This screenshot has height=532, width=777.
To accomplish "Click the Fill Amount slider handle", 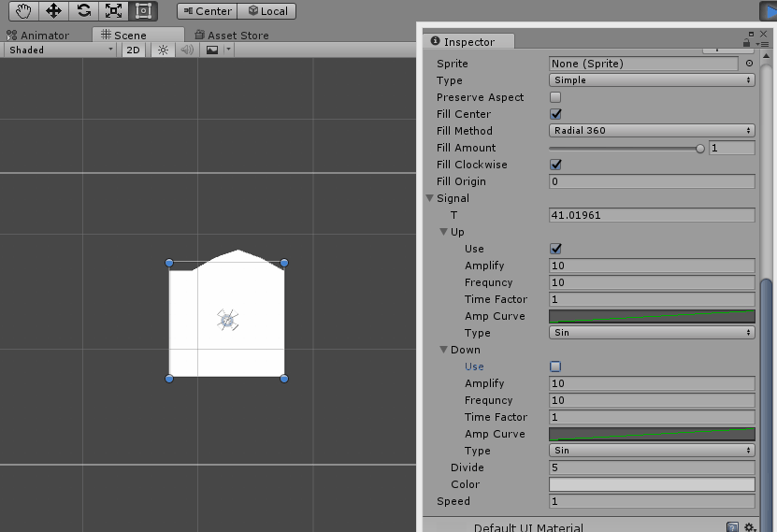I will [x=700, y=148].
